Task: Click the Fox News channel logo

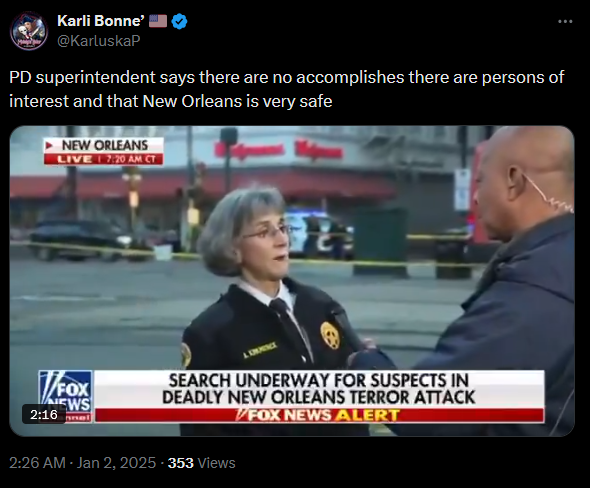Action: tap(66, 396)
